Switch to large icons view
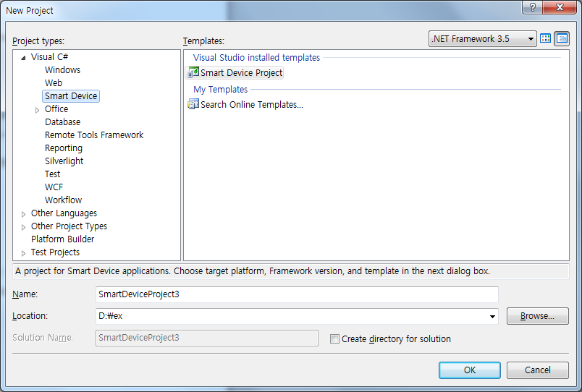The height and width of the screenshot is (392, 582). click(546, 39)
